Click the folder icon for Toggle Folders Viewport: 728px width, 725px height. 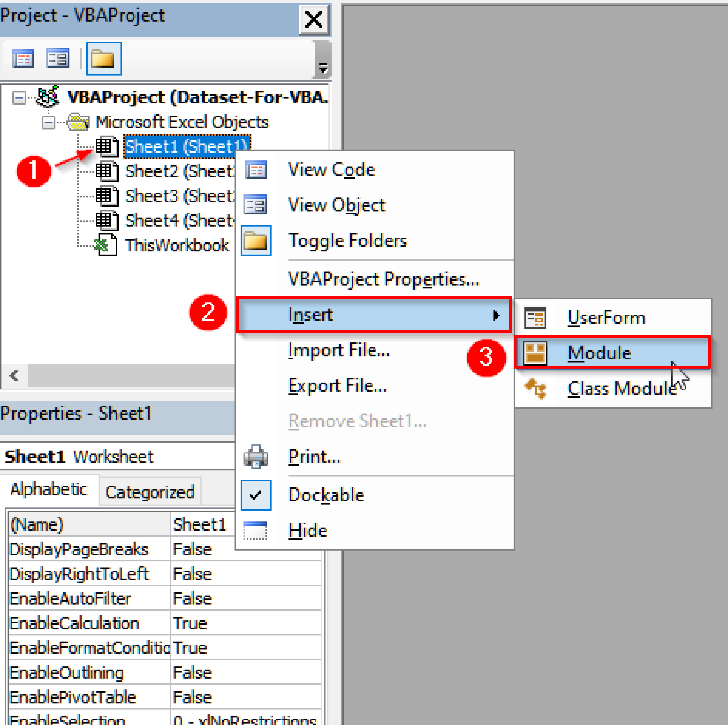tap(104, 58)
